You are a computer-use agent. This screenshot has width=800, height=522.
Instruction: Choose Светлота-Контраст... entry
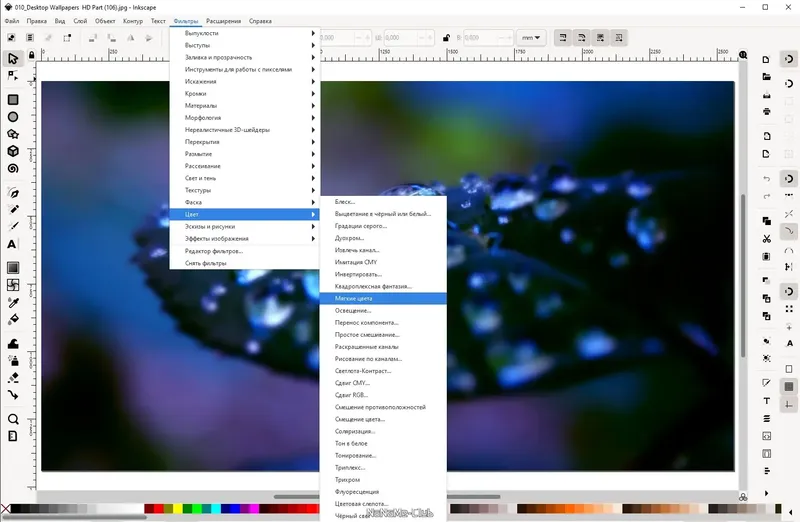(383, 371)
